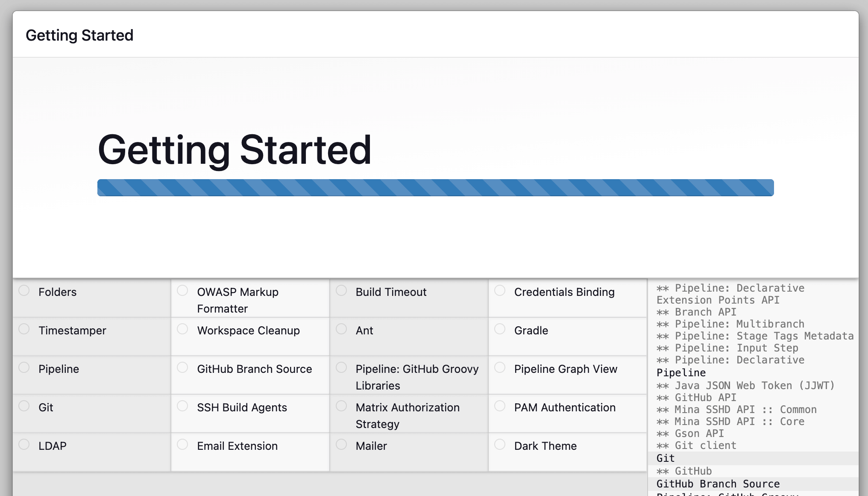The width and height of the screenshot is (868, 496).
Task: Click the Build Timeout status circle
Action: pos(341,291)
